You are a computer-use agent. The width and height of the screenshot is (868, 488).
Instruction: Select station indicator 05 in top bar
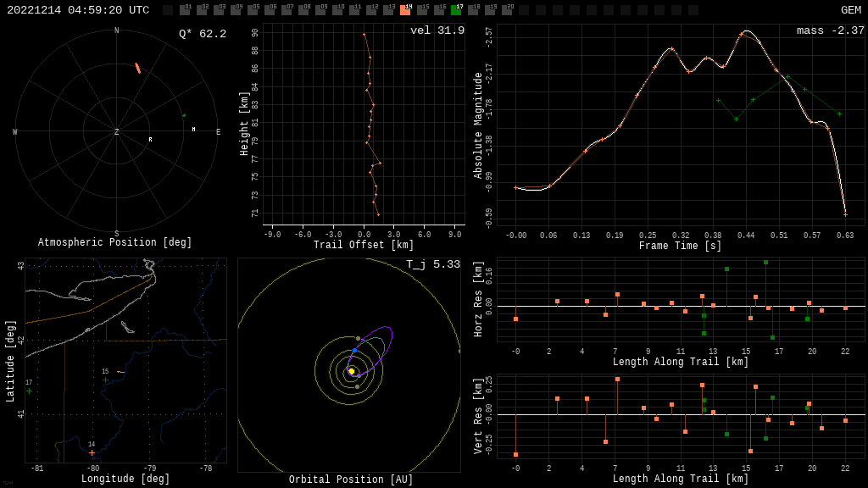253,9
